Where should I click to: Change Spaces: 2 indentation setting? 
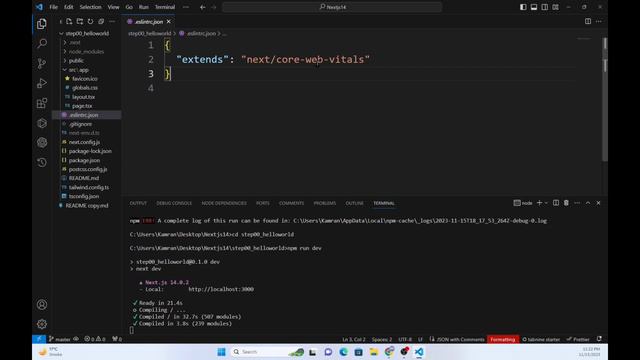[382, 339]
